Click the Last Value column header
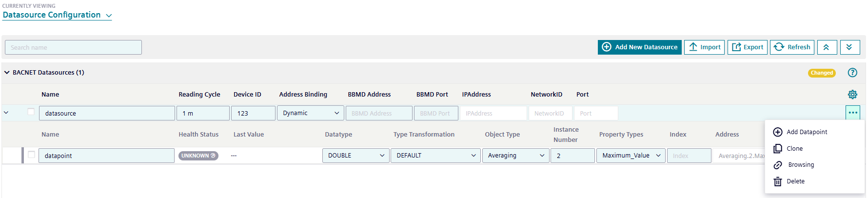868x198 pixels. pos(249,135)
